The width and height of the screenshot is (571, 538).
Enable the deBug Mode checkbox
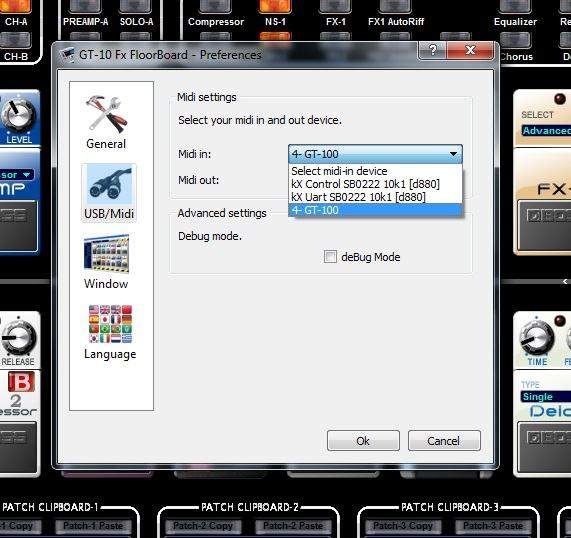[330, 256]
